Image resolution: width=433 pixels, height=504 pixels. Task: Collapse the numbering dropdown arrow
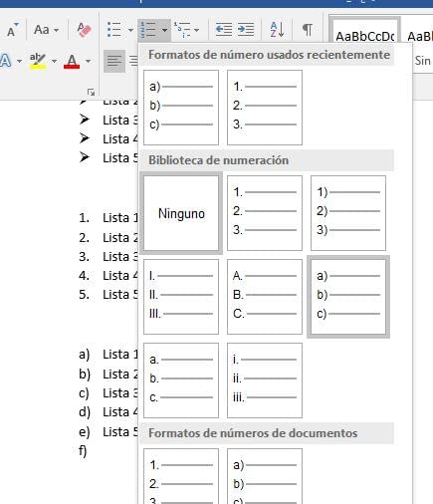point(164,30)
